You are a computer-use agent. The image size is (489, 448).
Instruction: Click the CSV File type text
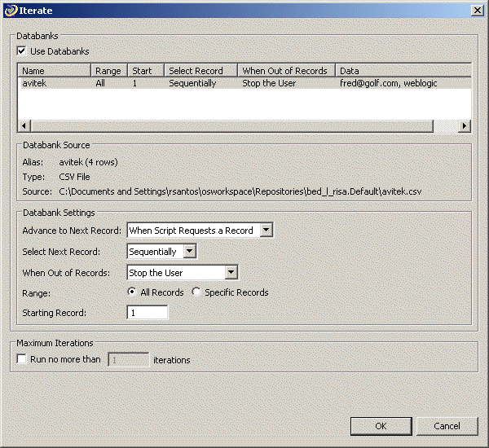coord(74,177)
